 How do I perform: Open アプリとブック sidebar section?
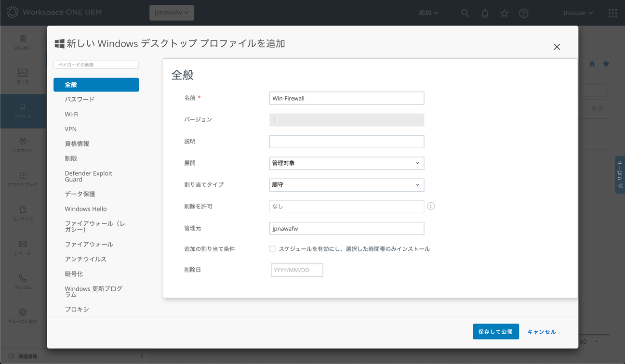coord(23,180)
